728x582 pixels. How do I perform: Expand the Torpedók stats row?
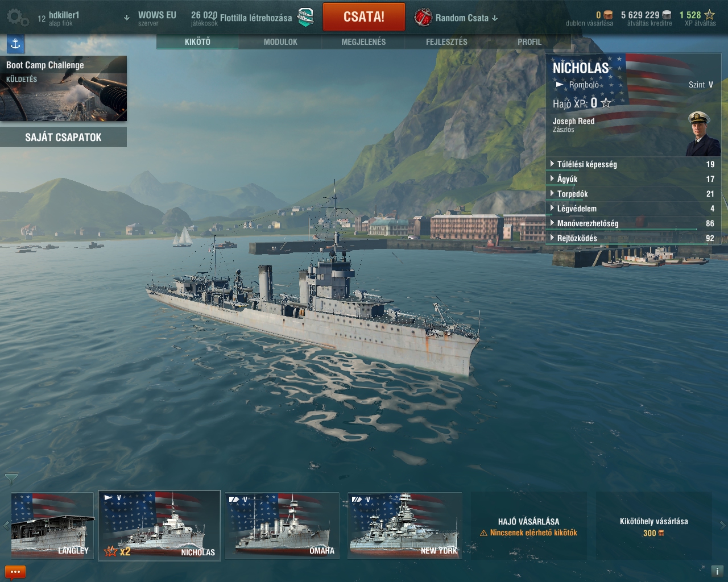(x=632, y=194)
